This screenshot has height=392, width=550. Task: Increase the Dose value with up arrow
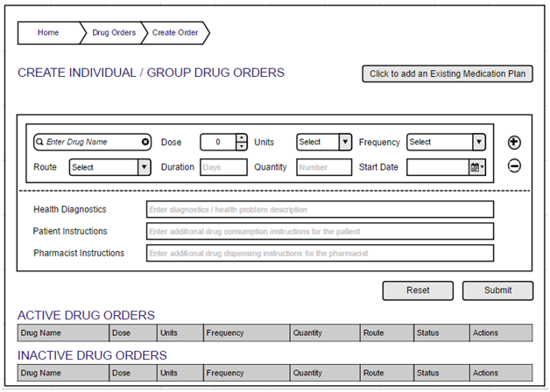pos(241,138)
